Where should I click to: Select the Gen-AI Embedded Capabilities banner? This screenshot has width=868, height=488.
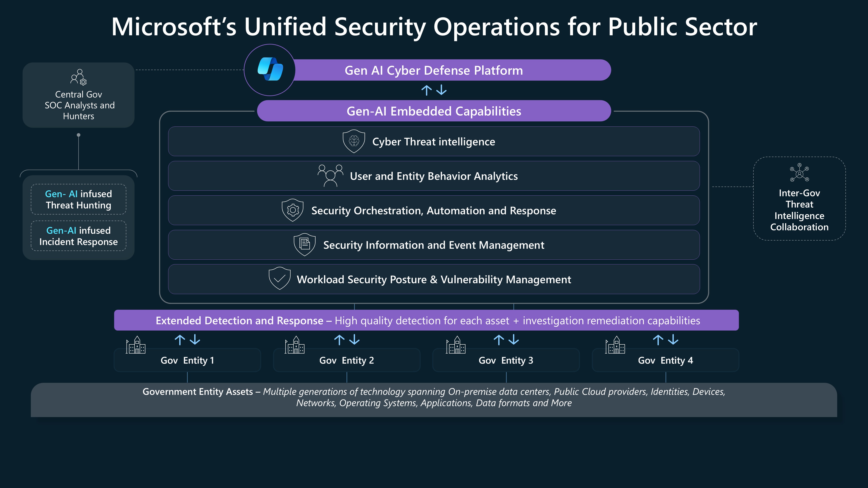click(x=434, y=111)
